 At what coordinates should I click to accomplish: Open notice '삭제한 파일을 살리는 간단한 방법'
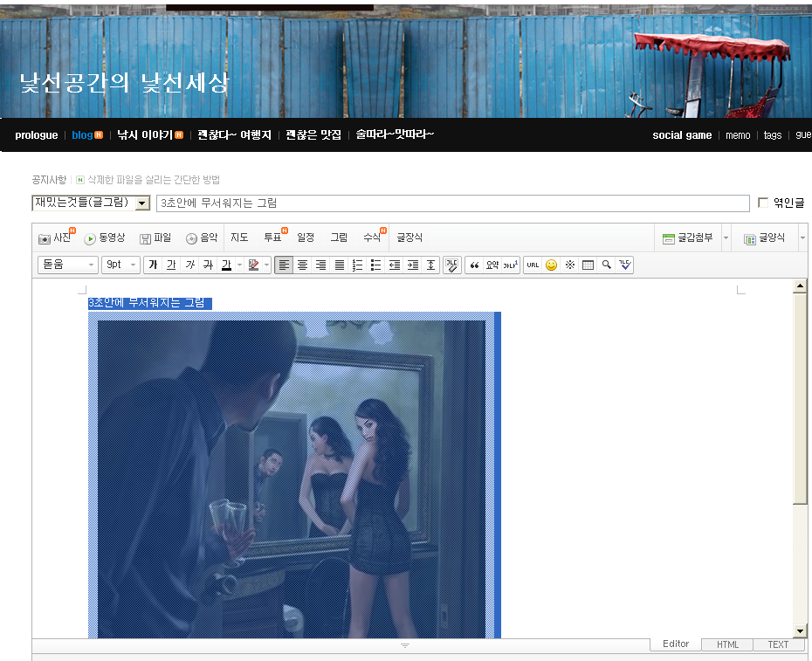pyautogui.click(x=154, y=180)
